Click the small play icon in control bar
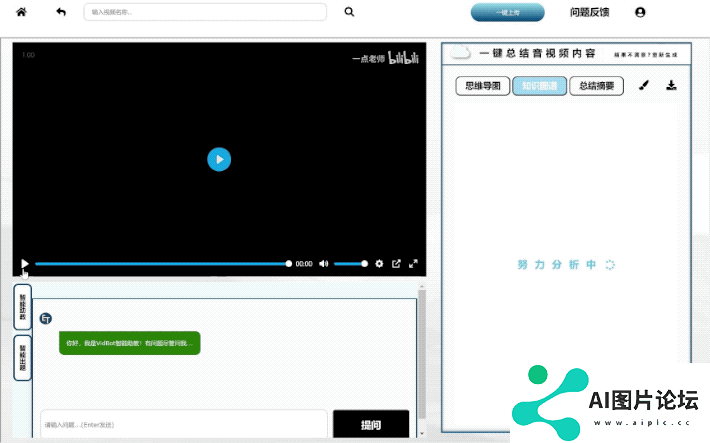The width and height of the screenshot is (710, 443). (24, 263)
